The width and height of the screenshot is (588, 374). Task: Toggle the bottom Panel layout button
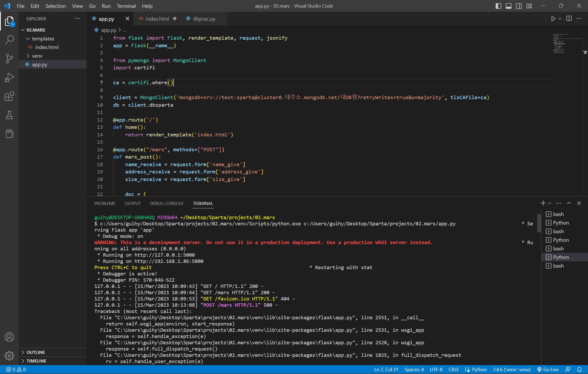pyautogui.click(x=509, y=6)
